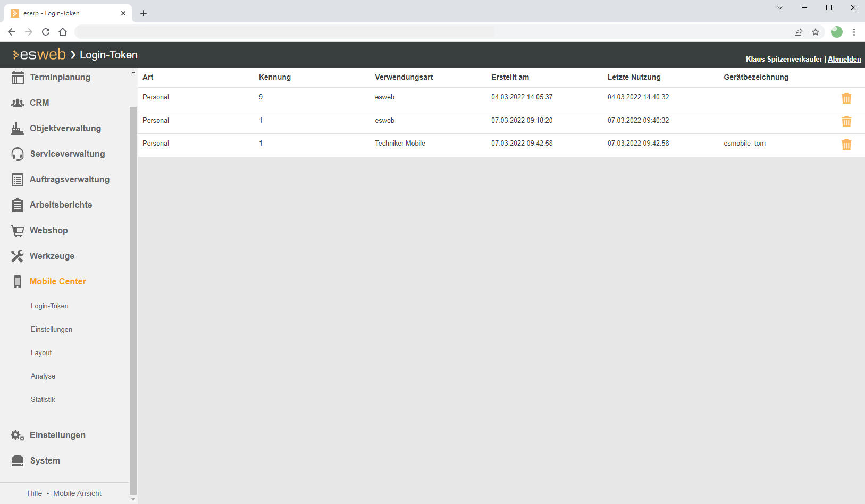The width and height of the screenshot is (865, 504).
Task: Delete the esmobile_tom token using trash icon
Action: coord(846,144)
